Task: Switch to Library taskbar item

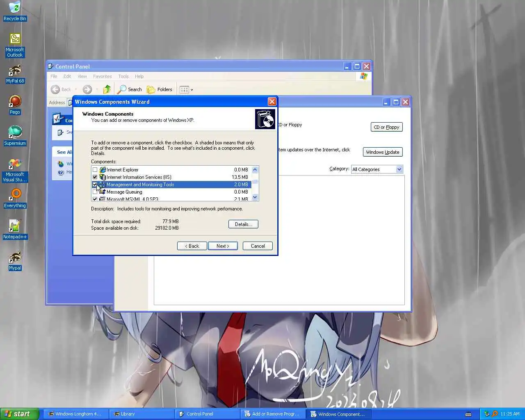Action: [142, 414]
